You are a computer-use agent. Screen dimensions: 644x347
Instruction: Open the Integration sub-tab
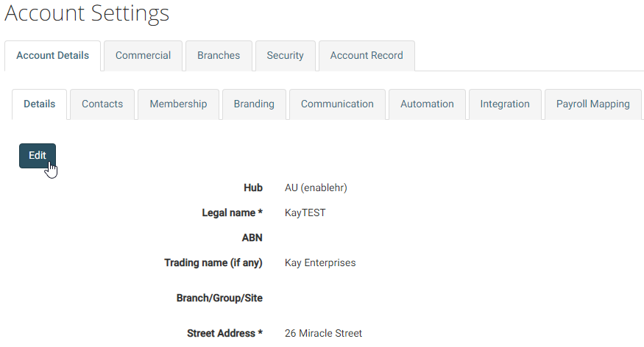click(505, 104)
